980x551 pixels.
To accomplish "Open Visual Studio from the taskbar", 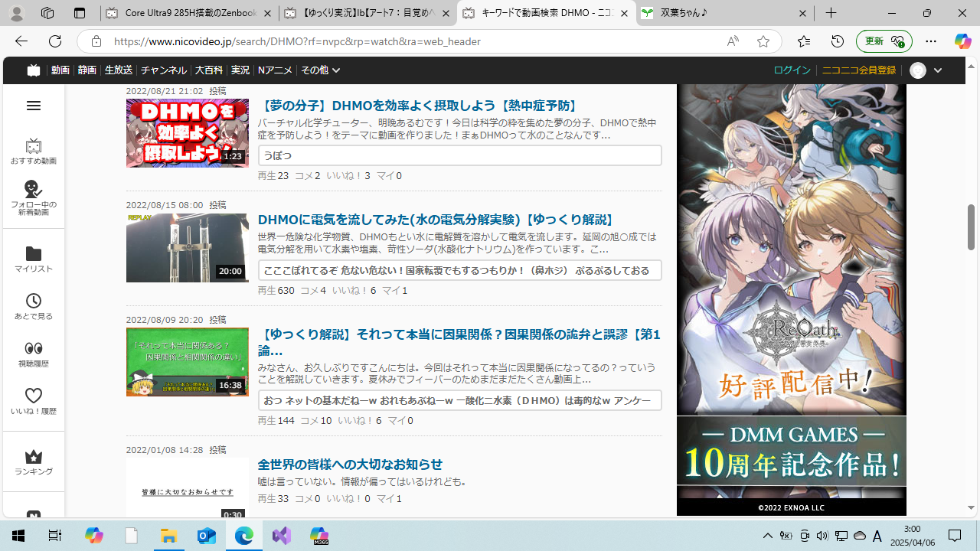I will coord(282,536).
